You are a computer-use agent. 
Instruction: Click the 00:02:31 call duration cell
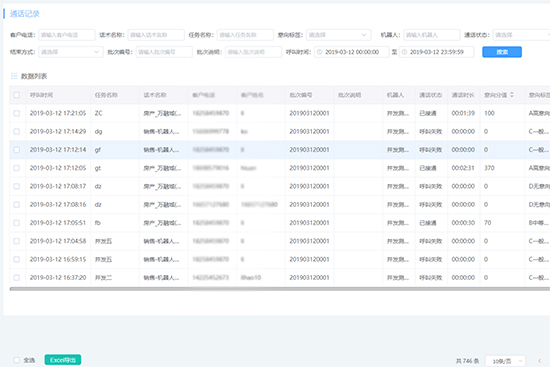click(463, 168)
